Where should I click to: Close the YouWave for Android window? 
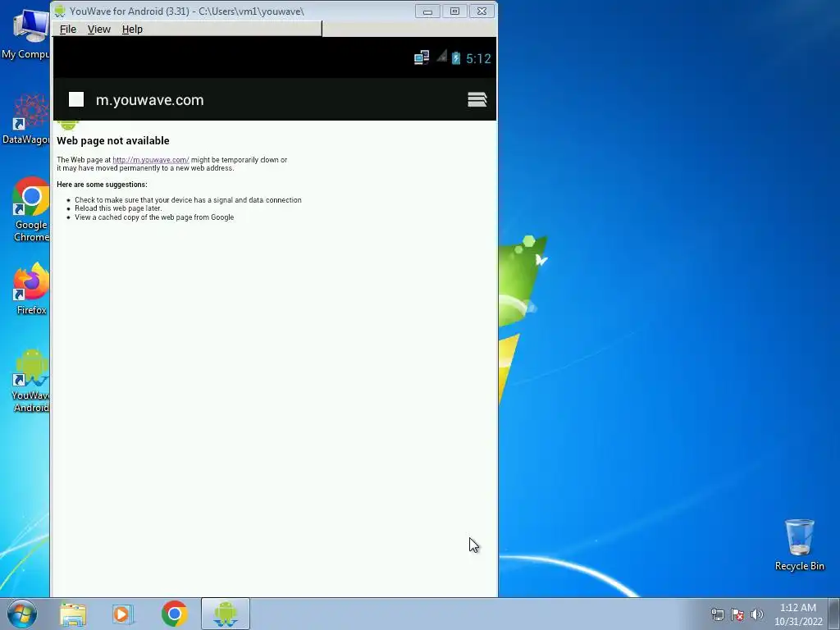(x=482, y=11)
